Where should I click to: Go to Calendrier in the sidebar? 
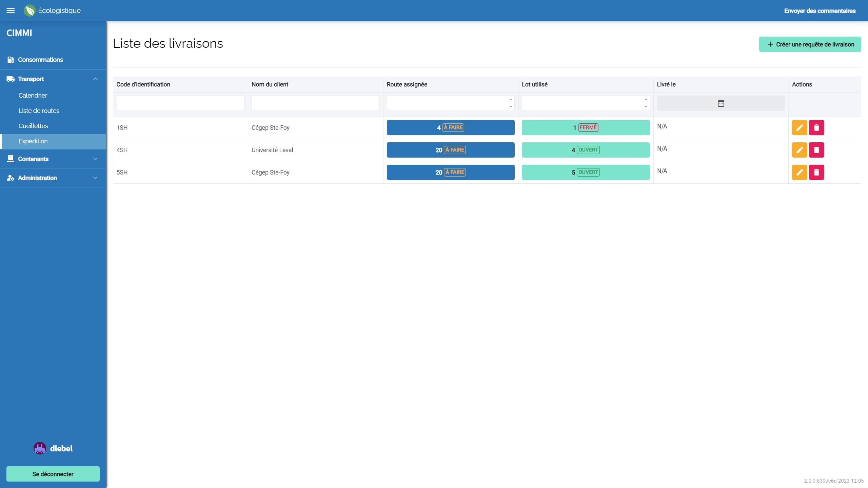pyautogui.click(x=33, y=96)
